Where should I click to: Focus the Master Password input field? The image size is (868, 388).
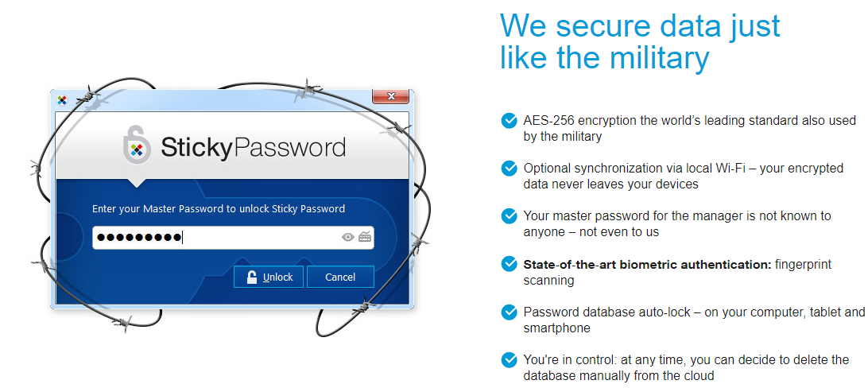233,238
